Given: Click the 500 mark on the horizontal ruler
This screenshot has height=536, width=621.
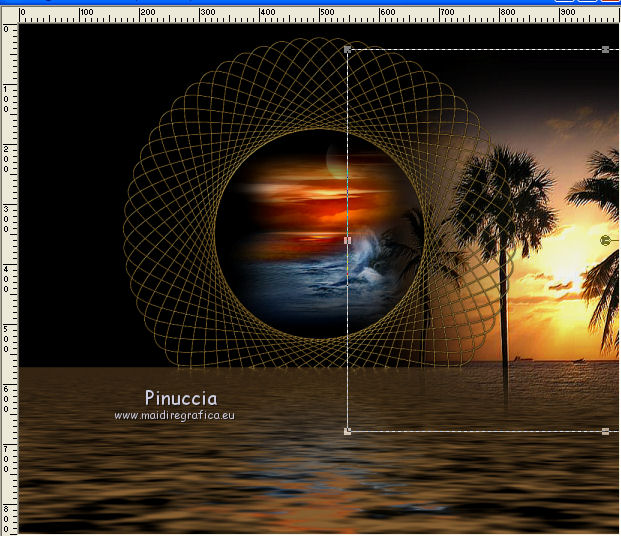Looking at the screenshot, I should click(327, 12).
